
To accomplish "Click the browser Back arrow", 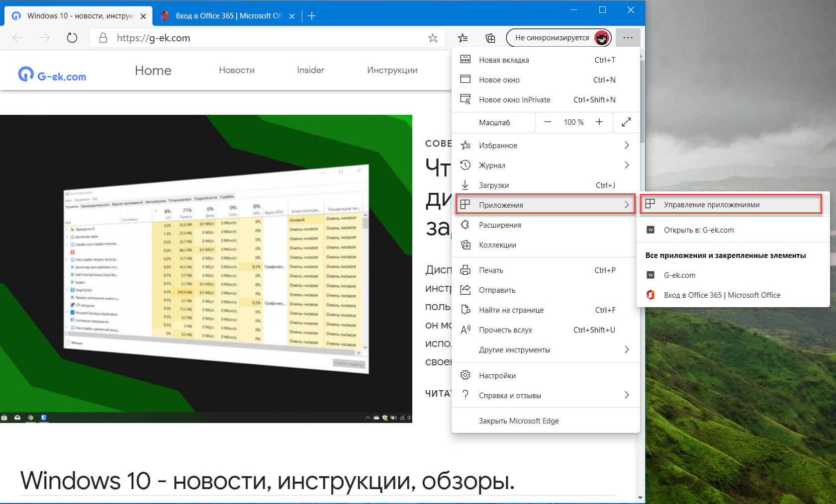I will [x=18, y=38].
